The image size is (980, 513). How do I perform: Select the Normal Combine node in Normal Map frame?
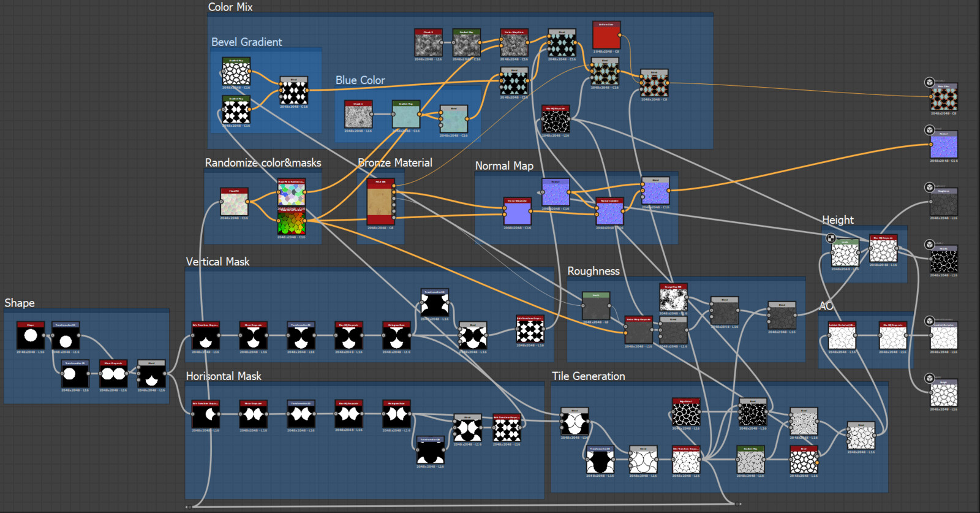click(609, 212)
